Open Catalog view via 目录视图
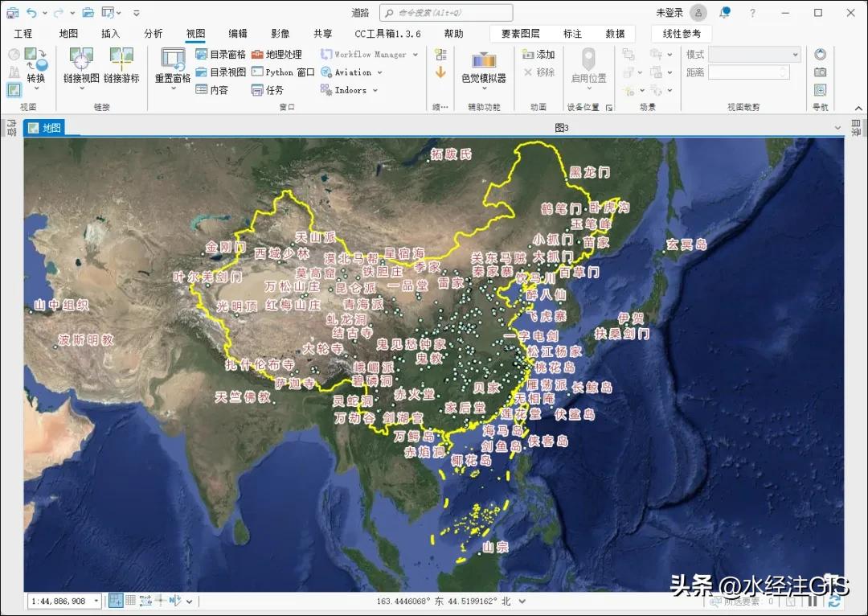This screenshot has width=868, height=616. [226, 72]
